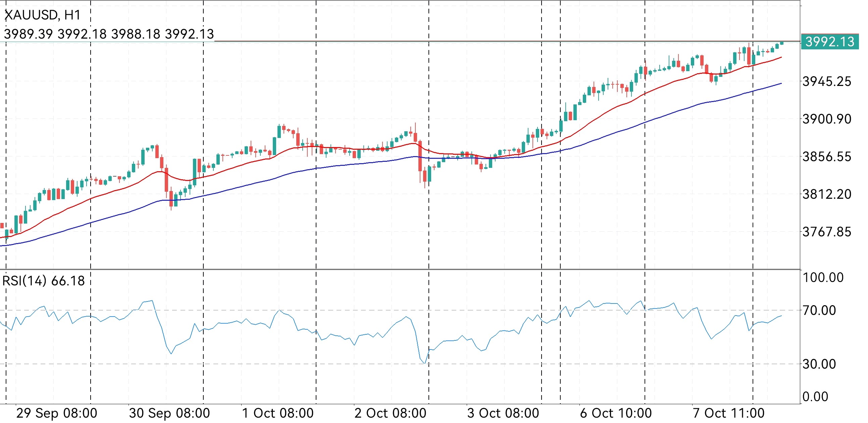Click the 3812.20 price axis label
Screen dimensions: 868x423
(826, 194)
